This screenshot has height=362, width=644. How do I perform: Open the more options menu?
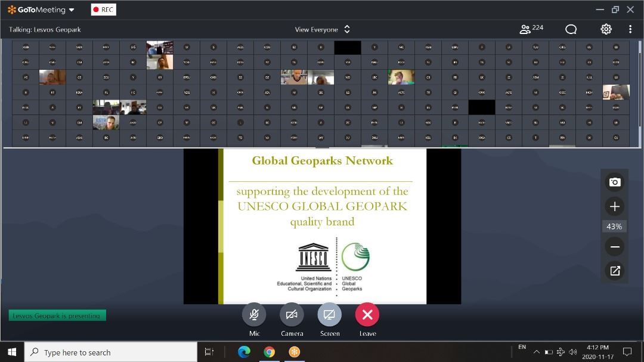pos(630,29)
